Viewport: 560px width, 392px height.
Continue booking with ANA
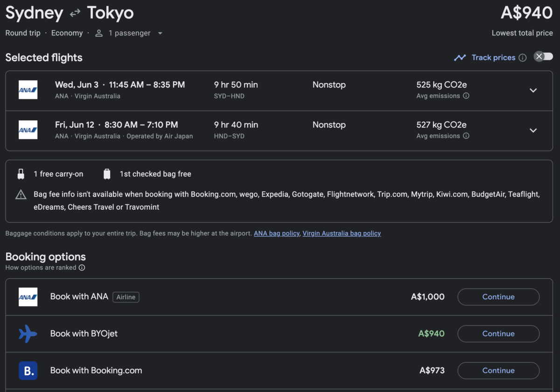point(498,297)
